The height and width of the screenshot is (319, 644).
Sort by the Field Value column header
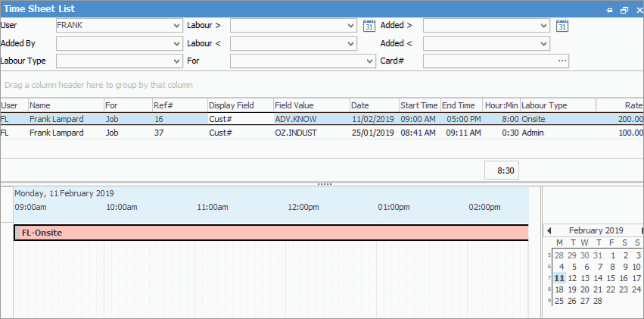click(311, 105)
